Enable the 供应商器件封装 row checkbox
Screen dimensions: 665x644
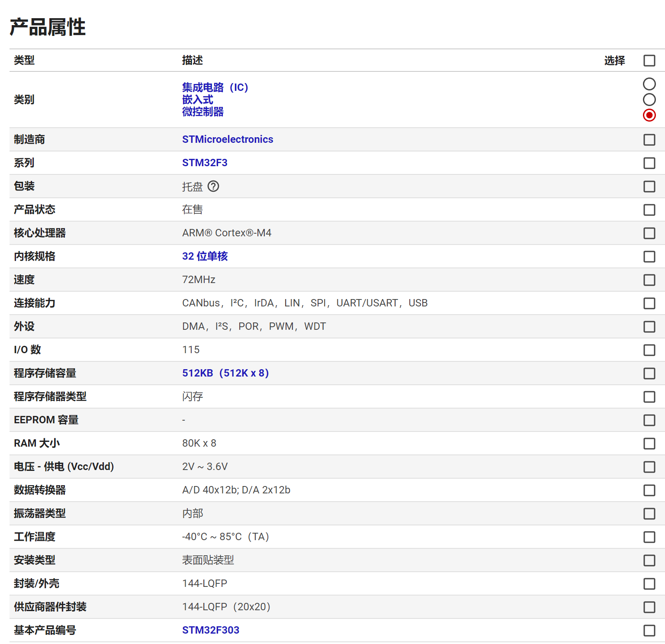pyautogui.click(x=649, y=607)
